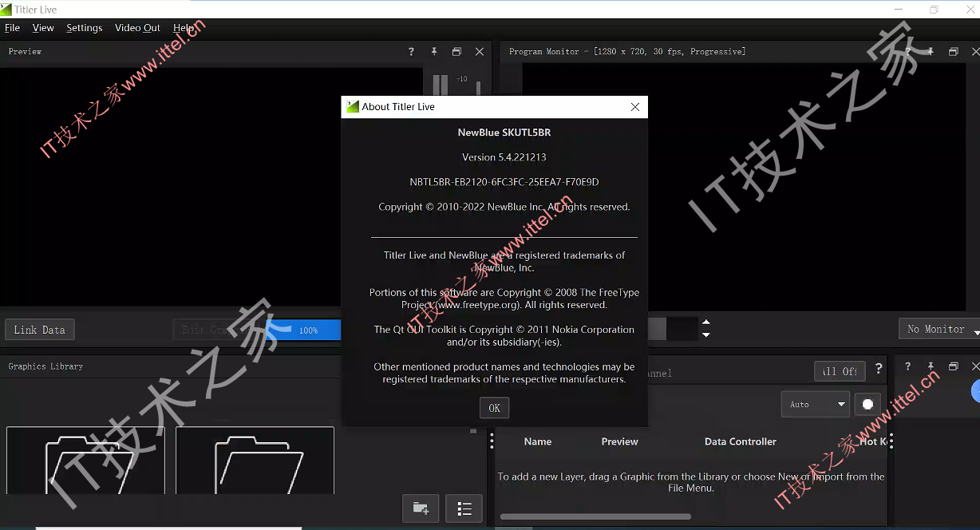
Task: Float the Program Monitor panel
Action: click(953, 52)
